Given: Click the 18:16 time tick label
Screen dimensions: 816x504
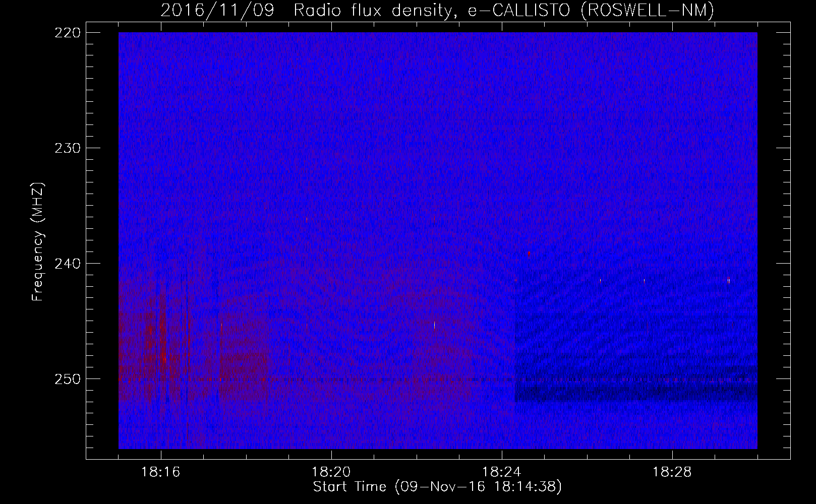Looking at the screenshot, I should point(161,472).
